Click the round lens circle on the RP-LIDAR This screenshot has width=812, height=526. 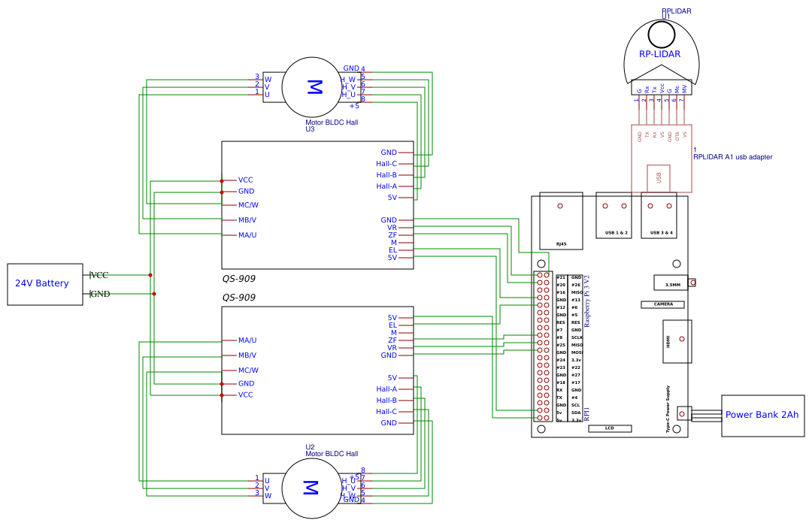point(662,35)
